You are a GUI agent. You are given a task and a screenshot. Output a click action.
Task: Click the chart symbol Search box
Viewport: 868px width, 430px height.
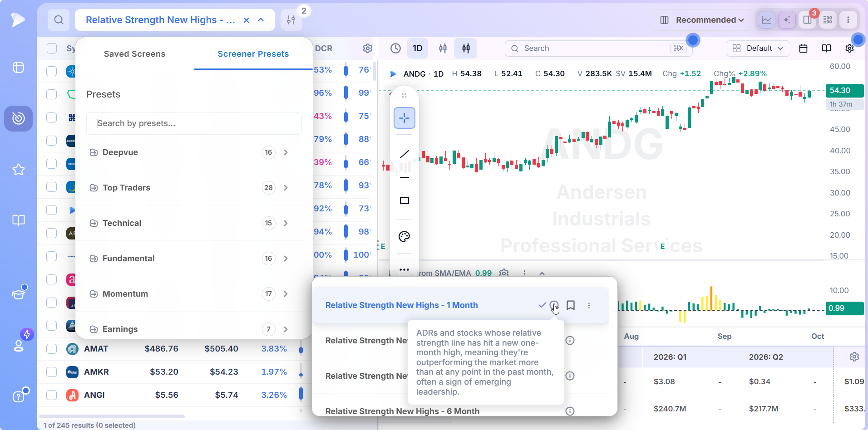point(598,49)
